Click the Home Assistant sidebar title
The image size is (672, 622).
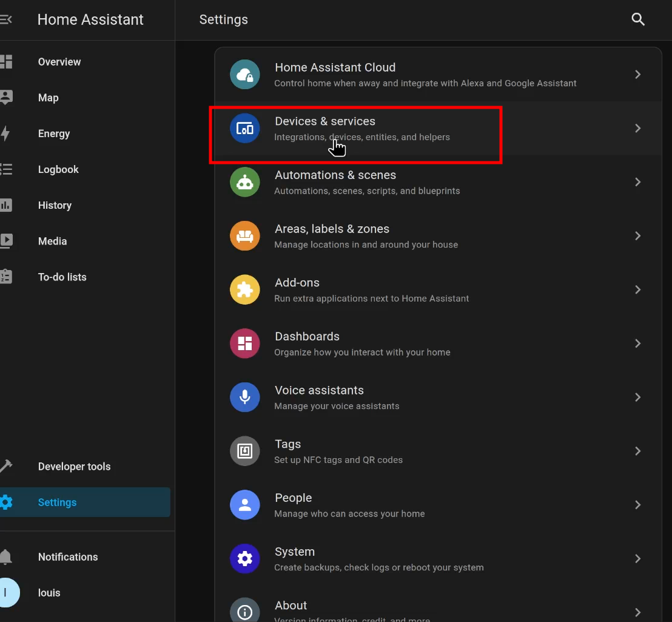90,19
